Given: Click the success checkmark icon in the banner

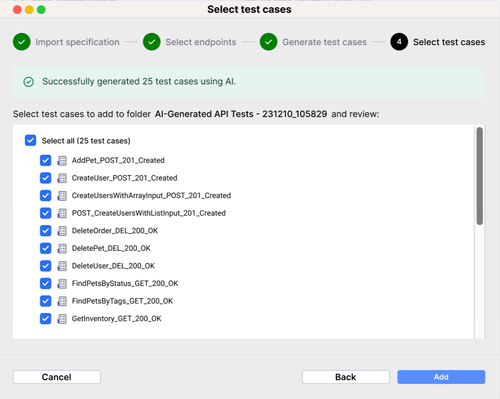Looking at the screenshot, I should 29,82.
